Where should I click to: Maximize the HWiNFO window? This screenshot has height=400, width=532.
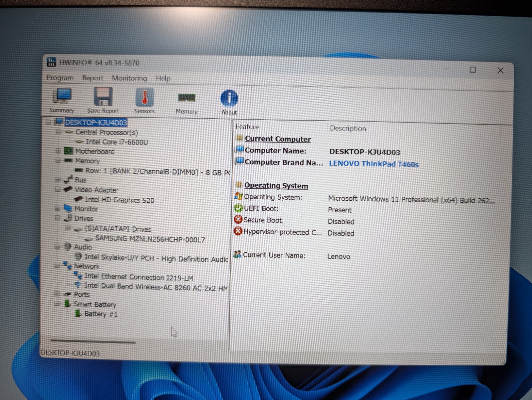coord(472,69)
